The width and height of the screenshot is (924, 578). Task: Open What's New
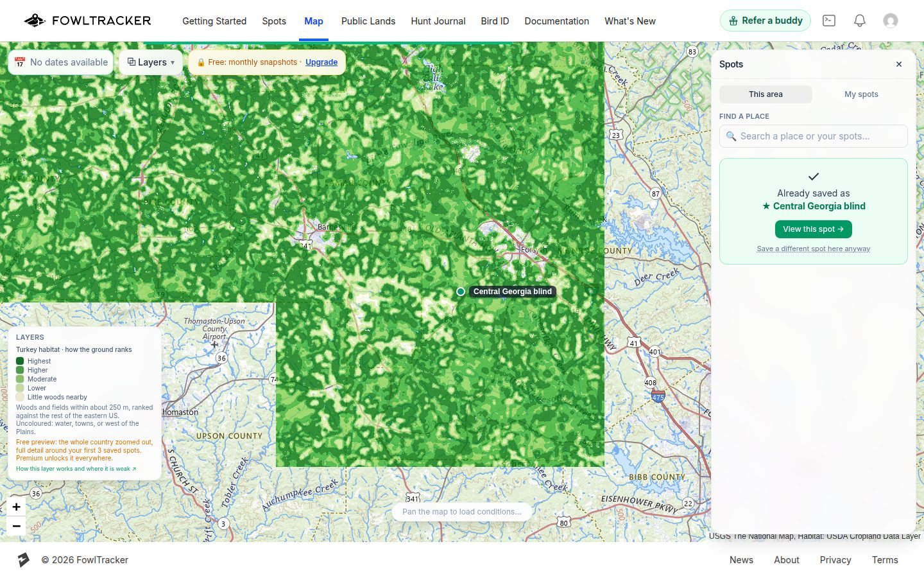[630, 21]
